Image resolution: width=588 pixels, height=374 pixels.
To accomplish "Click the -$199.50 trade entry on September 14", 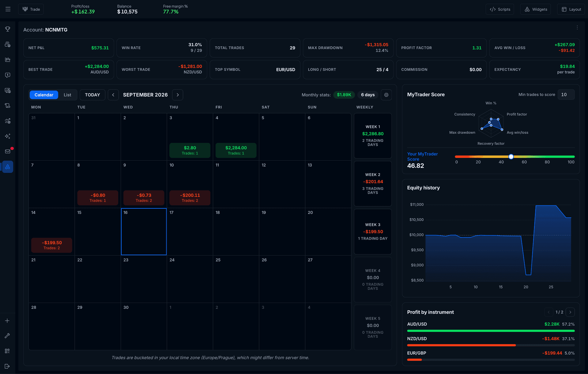I will (x=52, y=245).
